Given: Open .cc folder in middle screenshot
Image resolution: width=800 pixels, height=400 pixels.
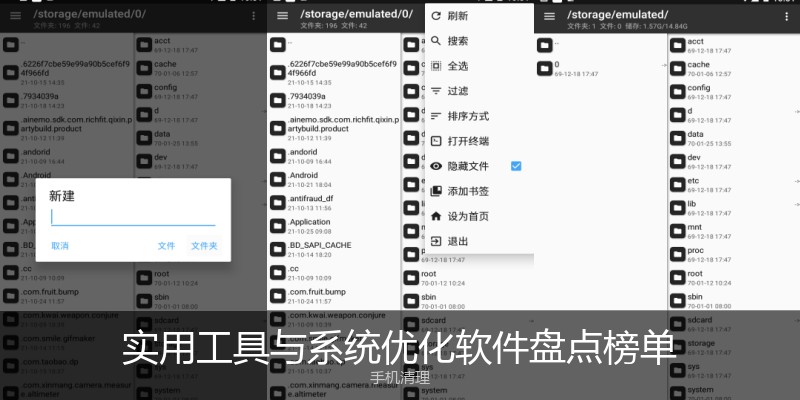Looking at the screenshot, I should [x=334, y=272].
